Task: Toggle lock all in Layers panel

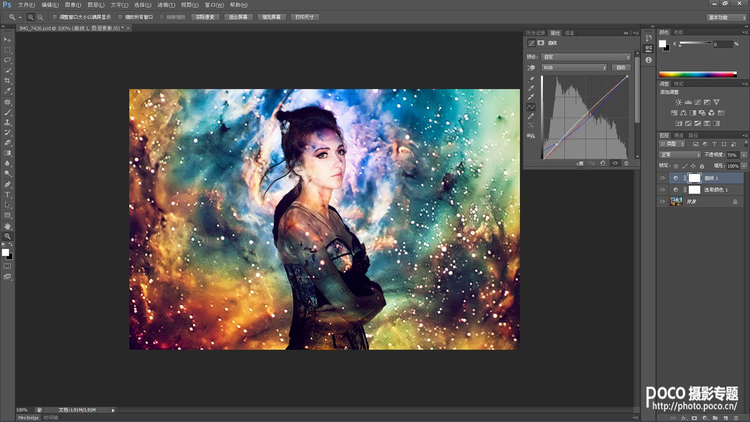Action: pos(702,166)
